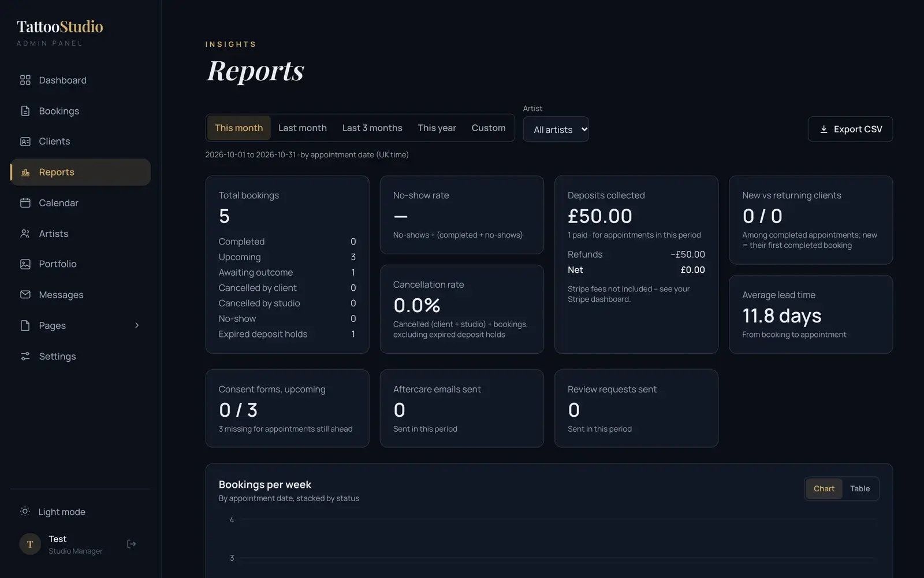Open the Bookings section
Viewport: 924px width, 578px height.
(80, 111)
